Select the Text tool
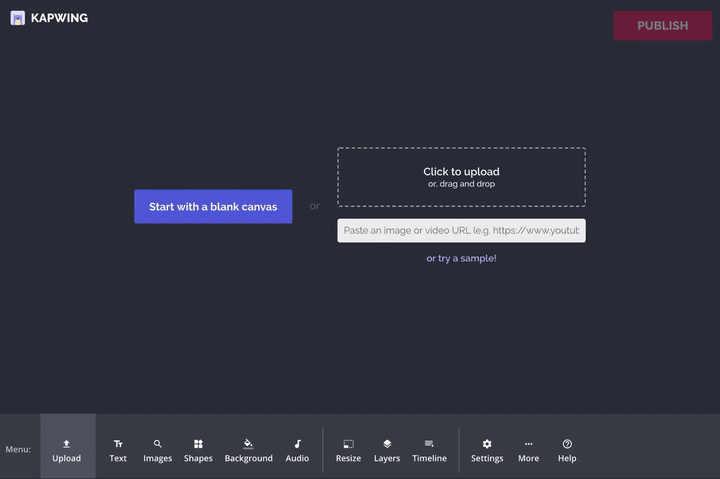The image size is (720, 479). point(118,450)
